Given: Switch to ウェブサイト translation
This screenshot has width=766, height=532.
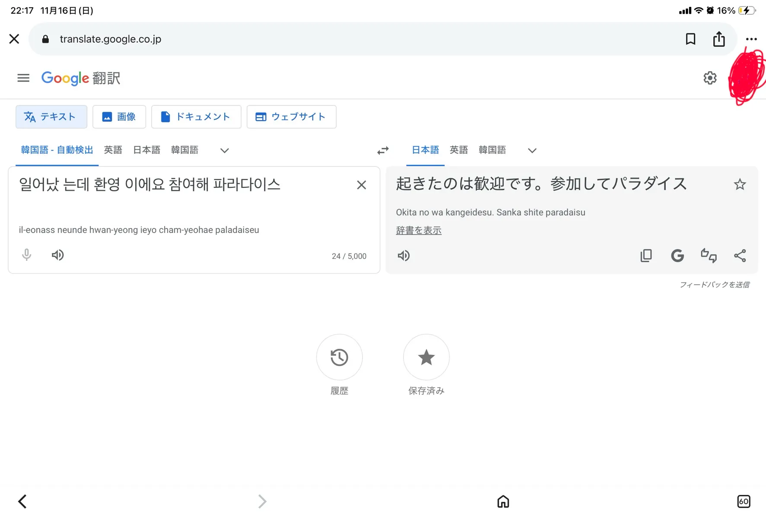Looking at the screenshot, I should coord(291,117).
